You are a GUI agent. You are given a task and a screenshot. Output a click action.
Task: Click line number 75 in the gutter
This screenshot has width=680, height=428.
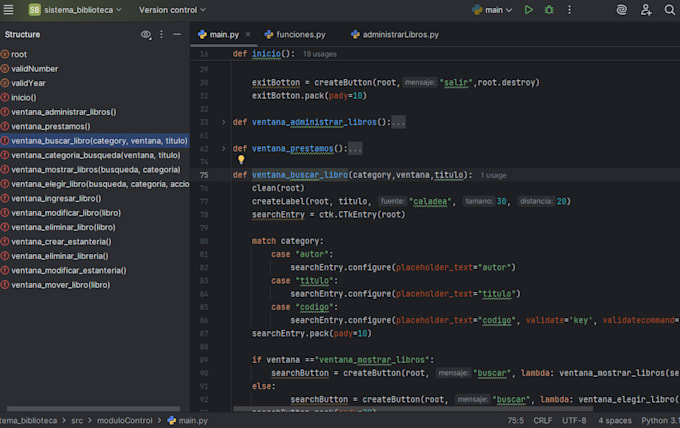(204, 175)
